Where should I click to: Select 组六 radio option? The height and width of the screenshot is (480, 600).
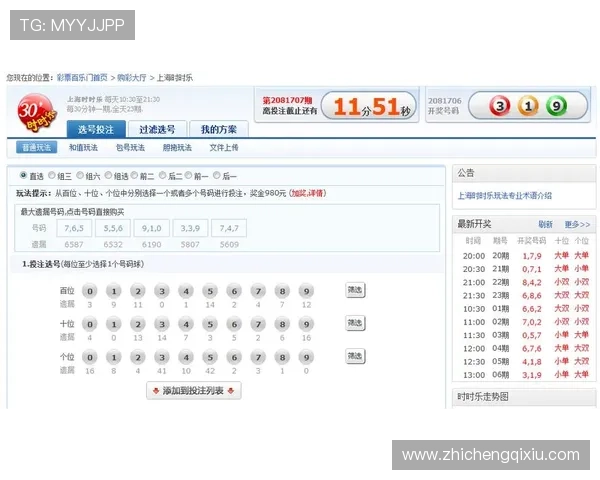80,175
